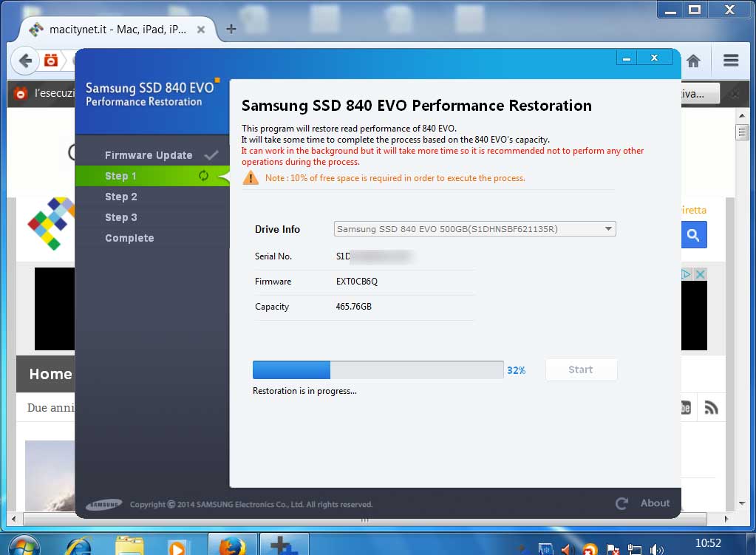Click the AdChoices triangle icon
Image resolution: width=756 pixels, height=555 pixels.
[686, 274]
